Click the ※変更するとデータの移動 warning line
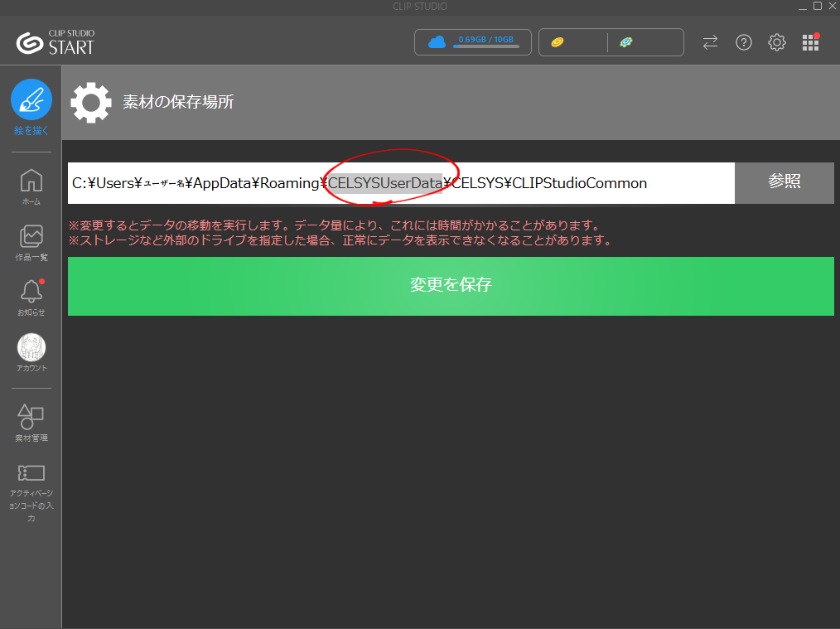 pyautogui.click(x=336, y=225)
